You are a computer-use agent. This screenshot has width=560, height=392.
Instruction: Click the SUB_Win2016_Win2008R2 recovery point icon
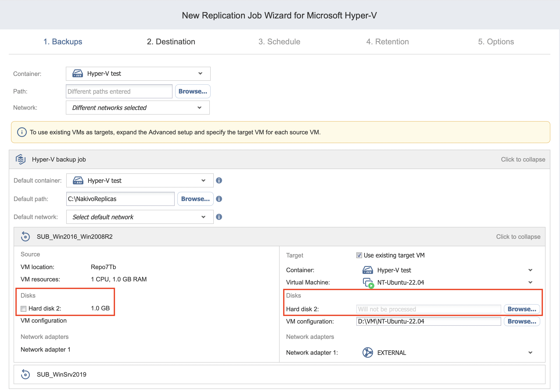25,237
